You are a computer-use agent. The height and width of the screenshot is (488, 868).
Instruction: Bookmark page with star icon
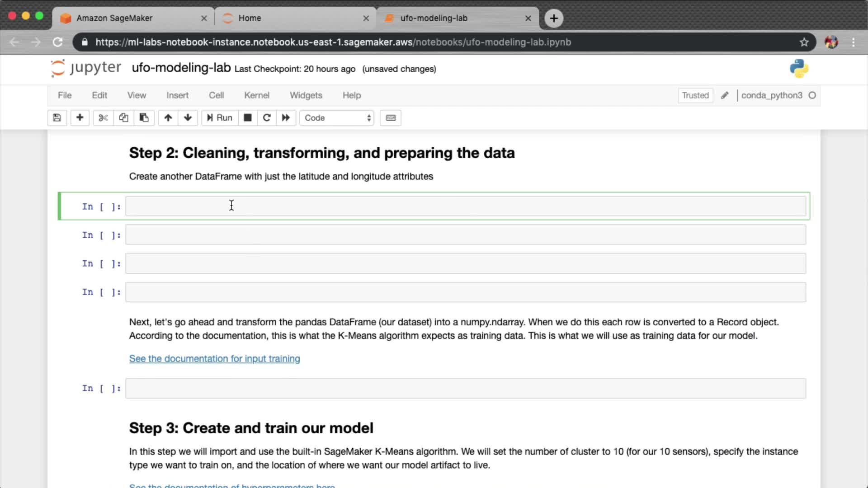coord(804,42)
